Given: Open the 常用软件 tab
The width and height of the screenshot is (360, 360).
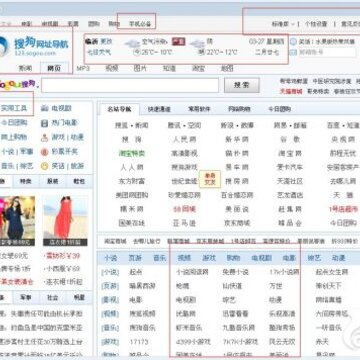Looking at the screenshot, I should [x=199, y=109].
